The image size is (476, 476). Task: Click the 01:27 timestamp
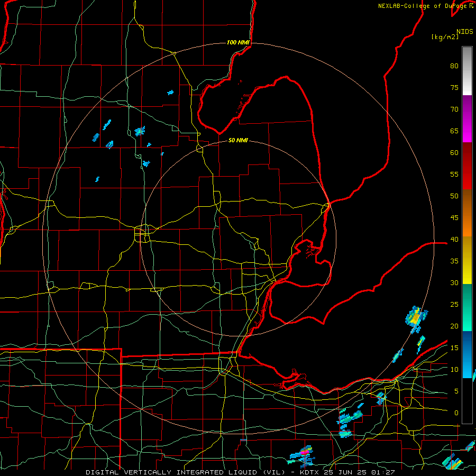(x=382, y=472)
